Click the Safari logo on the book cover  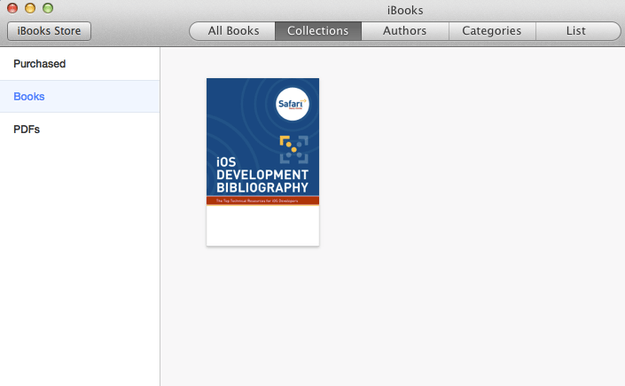pyautogui.click(x=292, y=104)
